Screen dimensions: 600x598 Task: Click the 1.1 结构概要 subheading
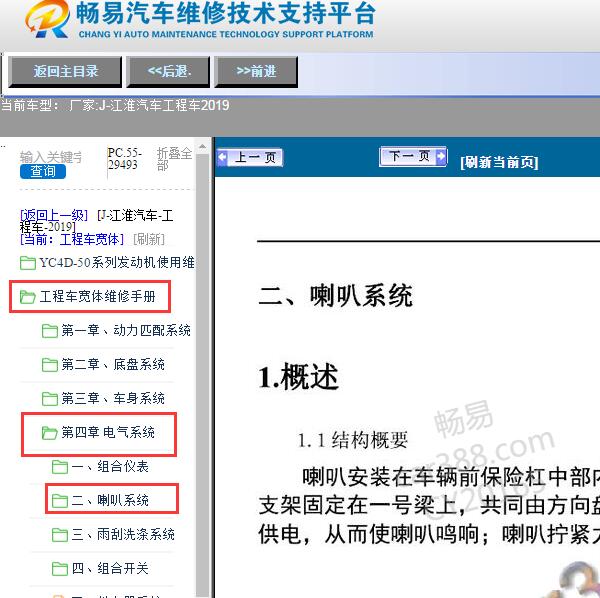click(352, 440)
